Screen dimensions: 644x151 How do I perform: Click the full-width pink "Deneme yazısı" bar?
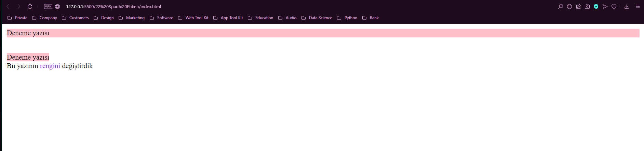pos(323,33)
